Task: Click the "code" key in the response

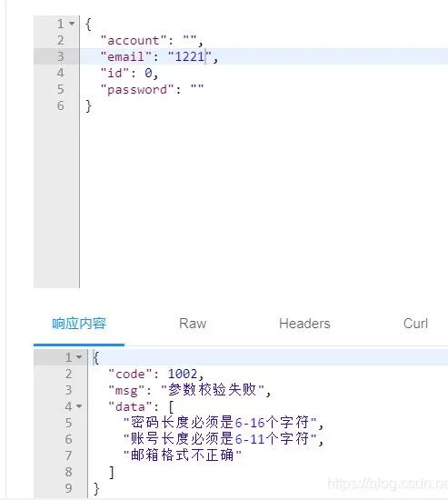Action: (x=130, y=374)
